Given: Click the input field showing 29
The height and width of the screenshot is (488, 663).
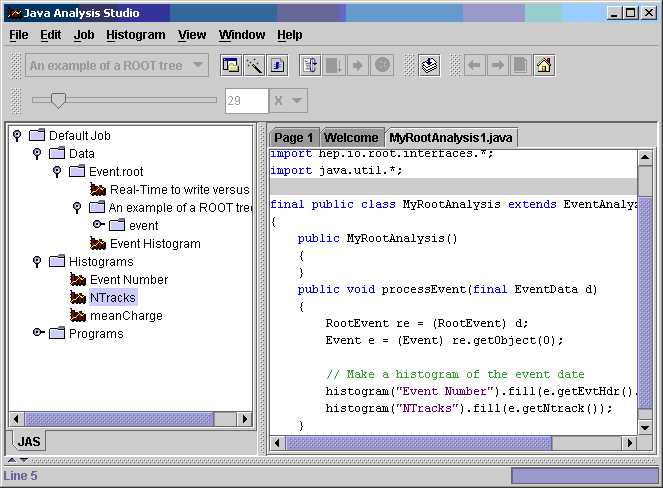Looking at the screenshot, I should [246, 101].
